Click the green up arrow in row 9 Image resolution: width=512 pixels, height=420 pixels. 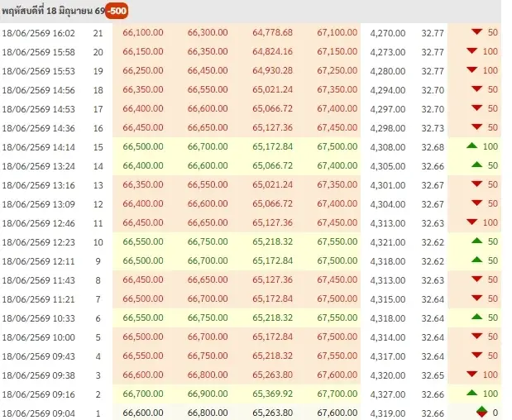[476, 260]
